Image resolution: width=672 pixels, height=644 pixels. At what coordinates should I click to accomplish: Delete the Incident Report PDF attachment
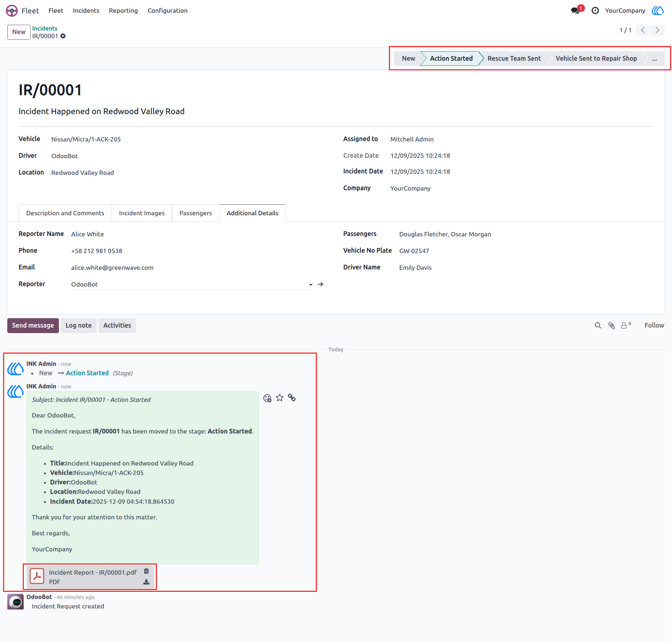click(146, 571)
